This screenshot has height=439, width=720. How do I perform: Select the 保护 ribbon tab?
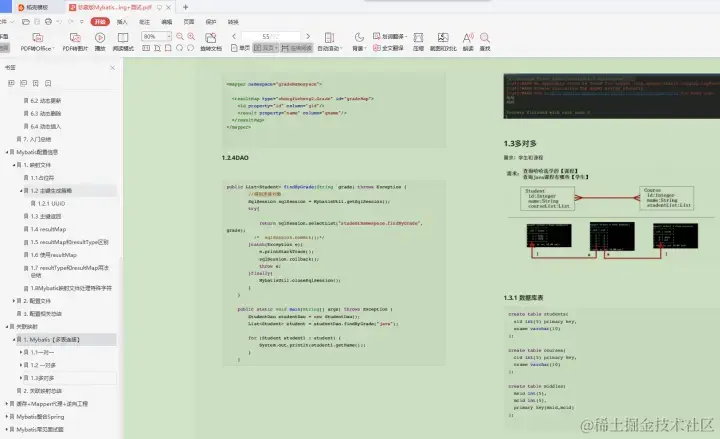211,22
